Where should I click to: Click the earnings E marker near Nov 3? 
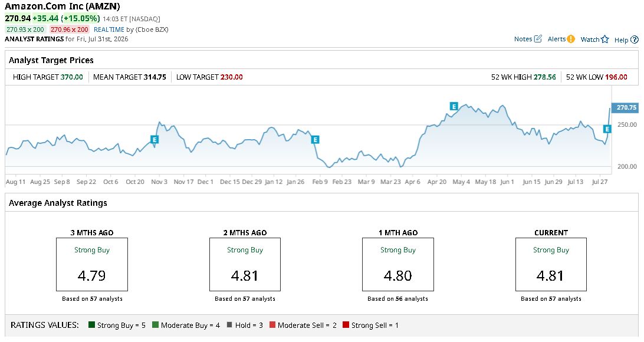[x=155, y=140]
